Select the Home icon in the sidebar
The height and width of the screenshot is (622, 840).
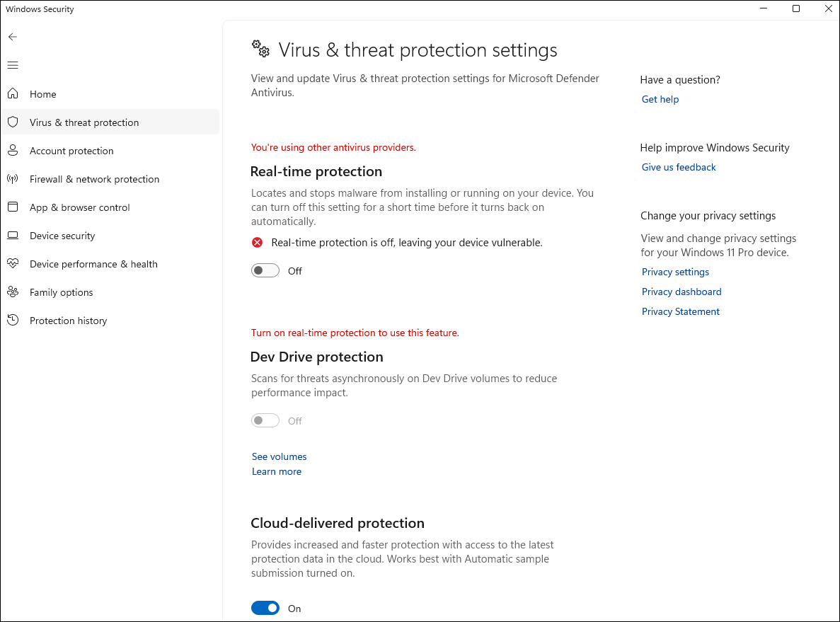(12, 93)
